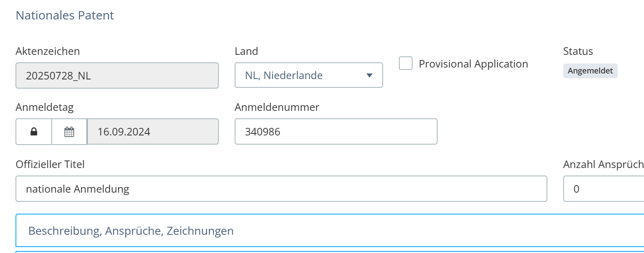Screen dimensions: 644x253
Task: Click the Anmeldenummer label
Action: (277, 107)
